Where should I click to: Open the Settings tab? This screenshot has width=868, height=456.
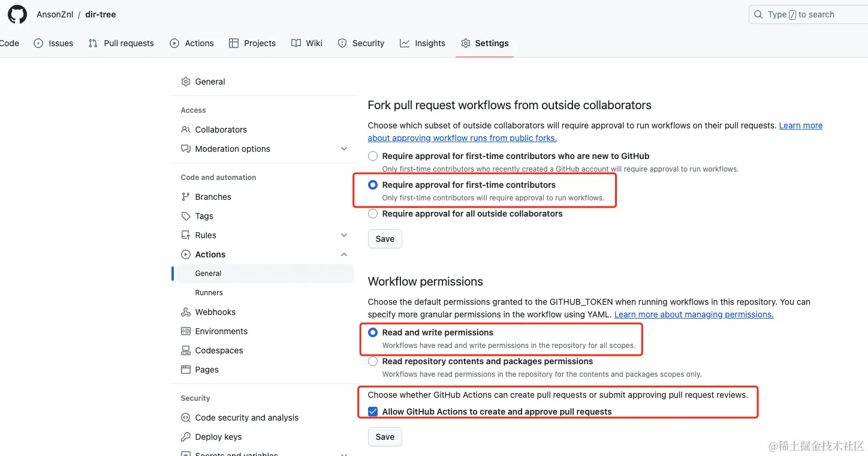[485, 43]
